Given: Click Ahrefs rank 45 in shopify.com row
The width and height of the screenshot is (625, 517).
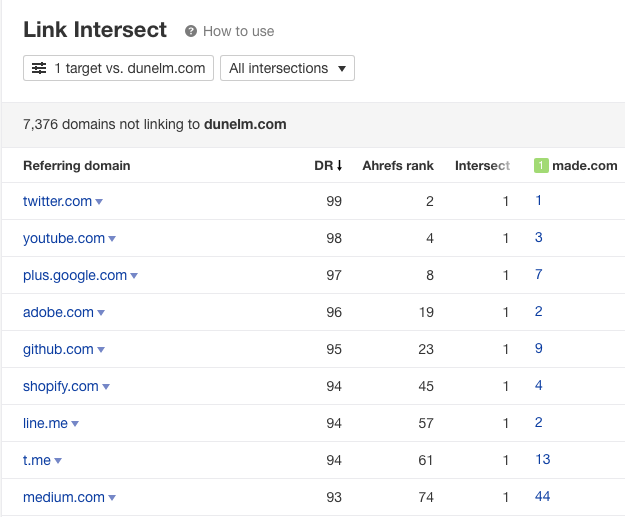Looking at the screenshot, I should coord(426,386).
